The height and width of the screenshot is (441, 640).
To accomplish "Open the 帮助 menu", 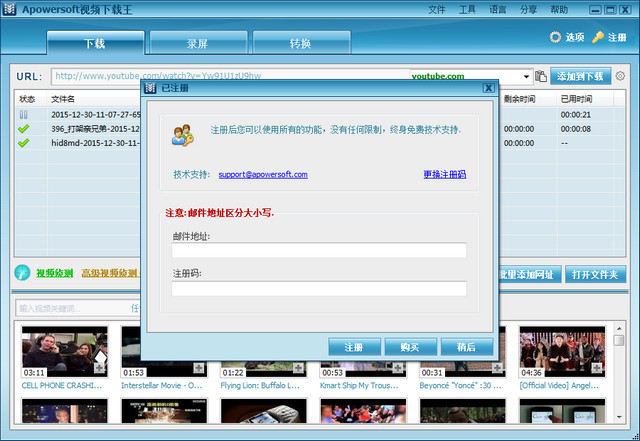I will point(559,9).
